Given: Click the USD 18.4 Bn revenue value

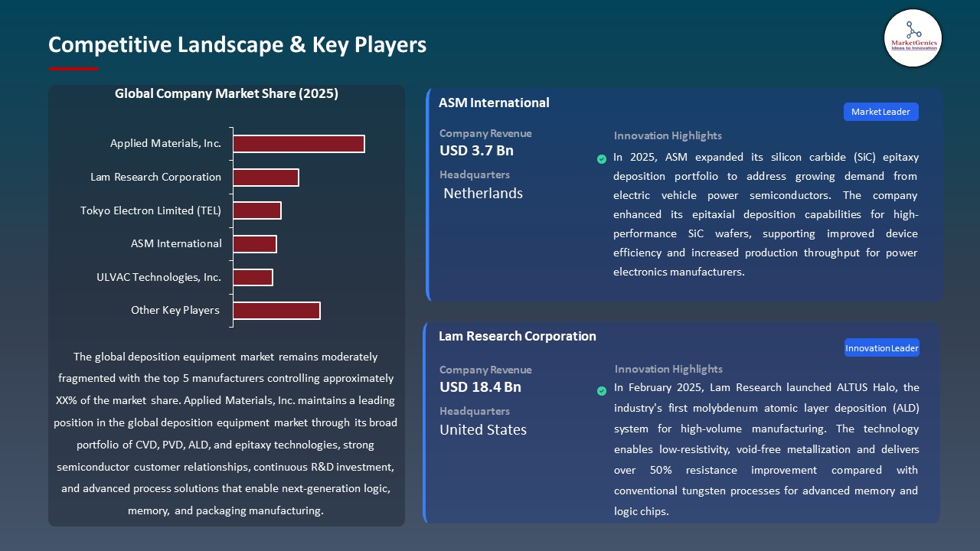Looking at the screenshot, I should coord(480,387).
